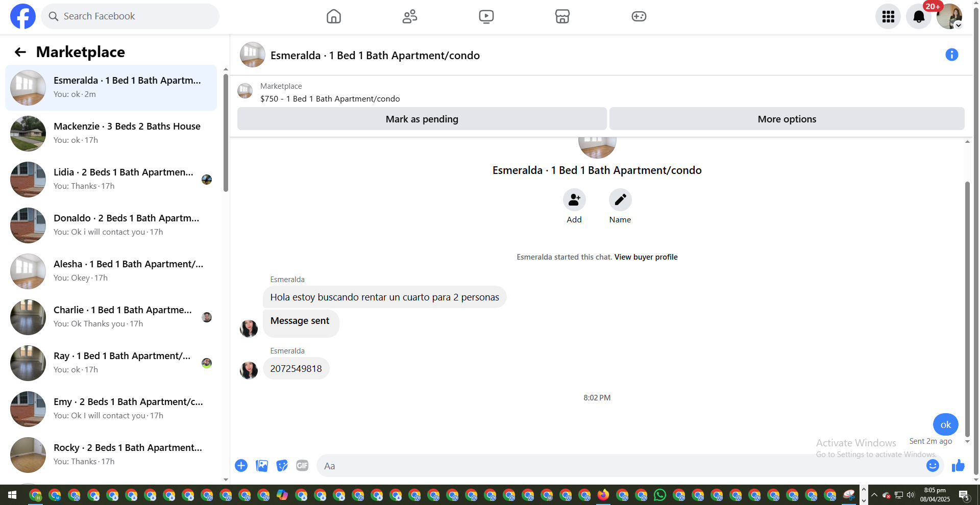Open the taskbar volume speaker icon
Screen dimensions: 980x505
pos(911,495)
